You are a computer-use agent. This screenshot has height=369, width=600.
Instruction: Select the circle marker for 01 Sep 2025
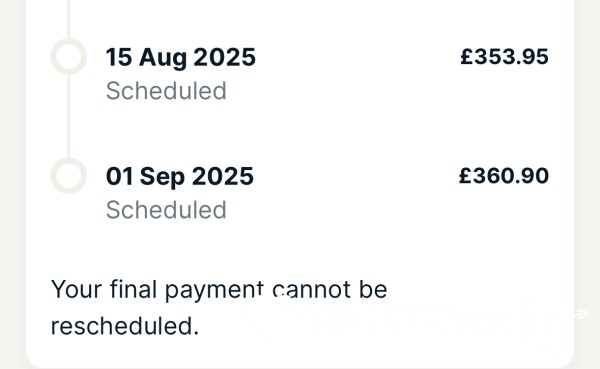tap(69, 175)
